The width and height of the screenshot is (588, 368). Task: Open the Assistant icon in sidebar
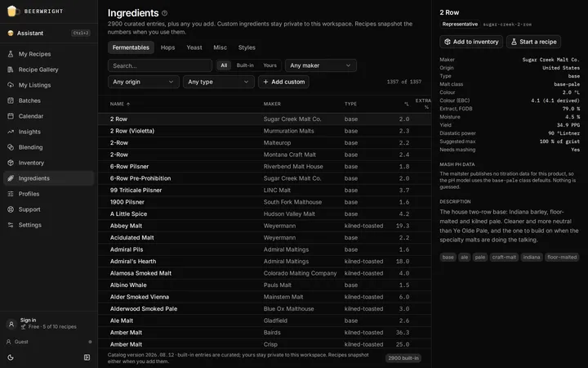pyautogui.click(x=11, y=33)
